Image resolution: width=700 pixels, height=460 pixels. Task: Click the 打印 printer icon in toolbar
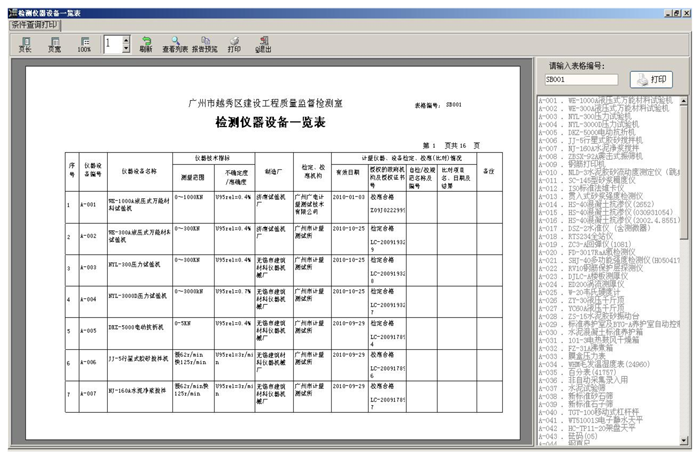click(x=234, y=42)
